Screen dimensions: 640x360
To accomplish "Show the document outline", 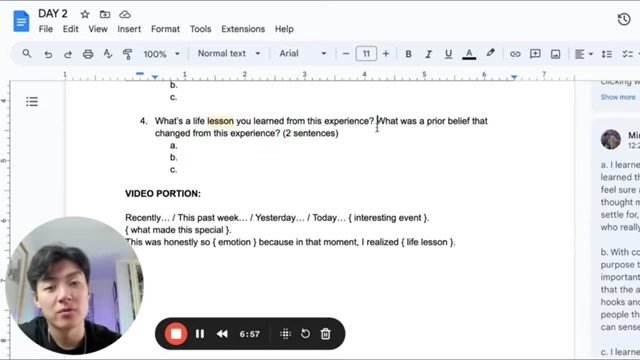I will click(32, 102).
